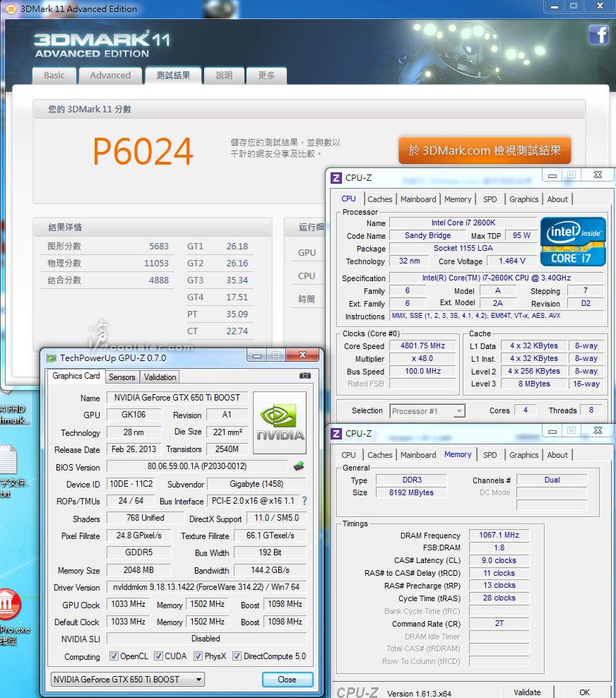Open SPD tab in upper CPU-Z window
The height and width of the screenshot is (698, 616).
point(490,199)
